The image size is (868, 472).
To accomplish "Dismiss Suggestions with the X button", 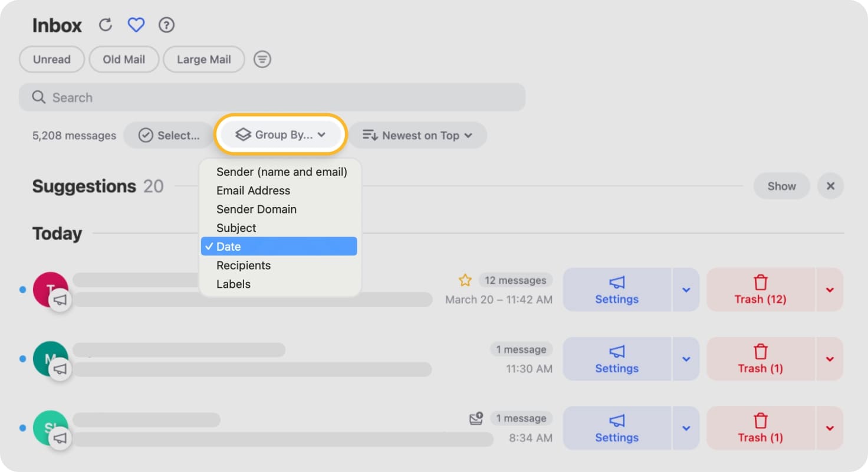I will [x=830, y=186].
